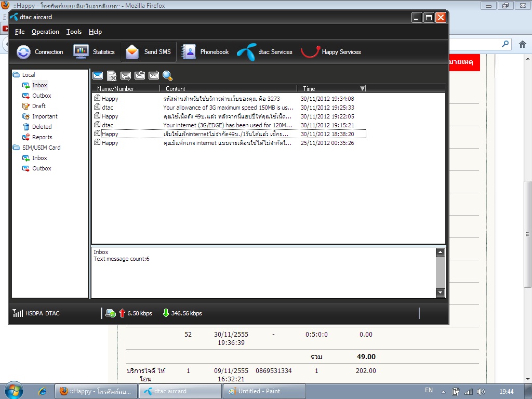Click the Send message envelope icon

coord(126,76)
